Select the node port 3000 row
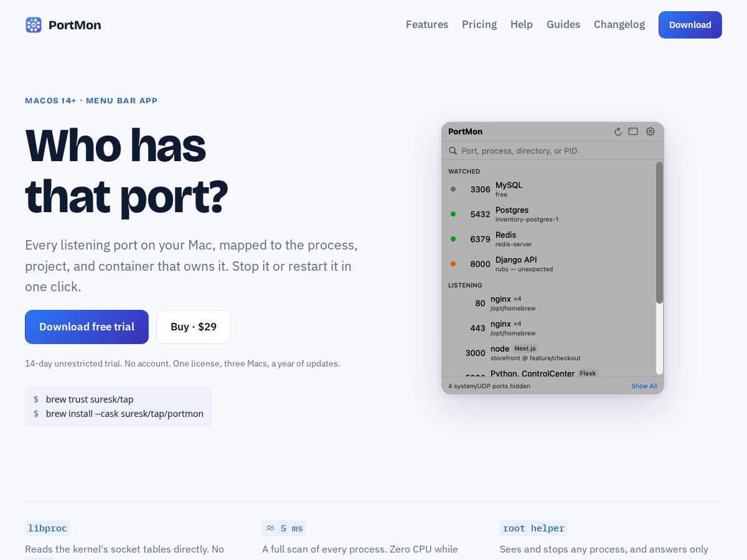Viewport: 747px width, 560px height. click(x=548, y=353)
